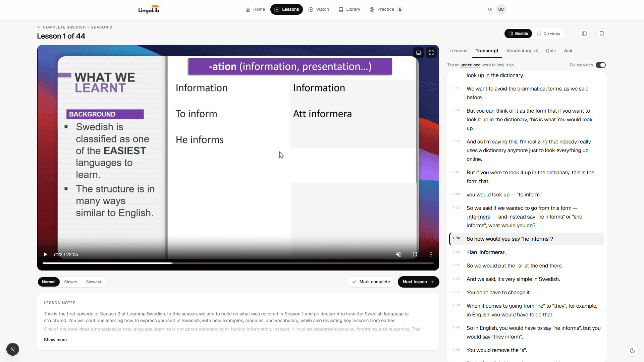Switch to the Vocabulary tab
644x362 pixels.
522,51
